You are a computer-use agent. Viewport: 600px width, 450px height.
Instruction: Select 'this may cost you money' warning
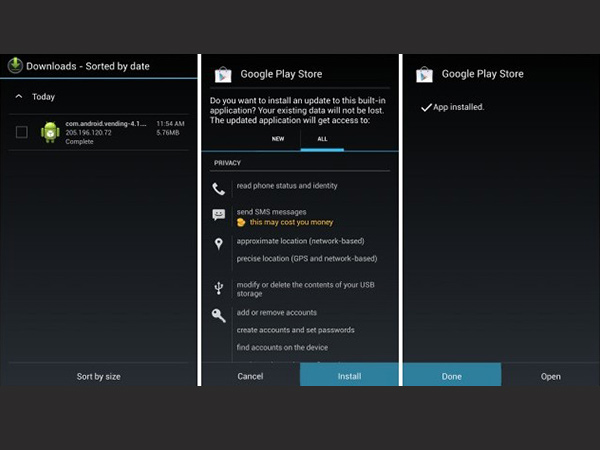point(292,222)
